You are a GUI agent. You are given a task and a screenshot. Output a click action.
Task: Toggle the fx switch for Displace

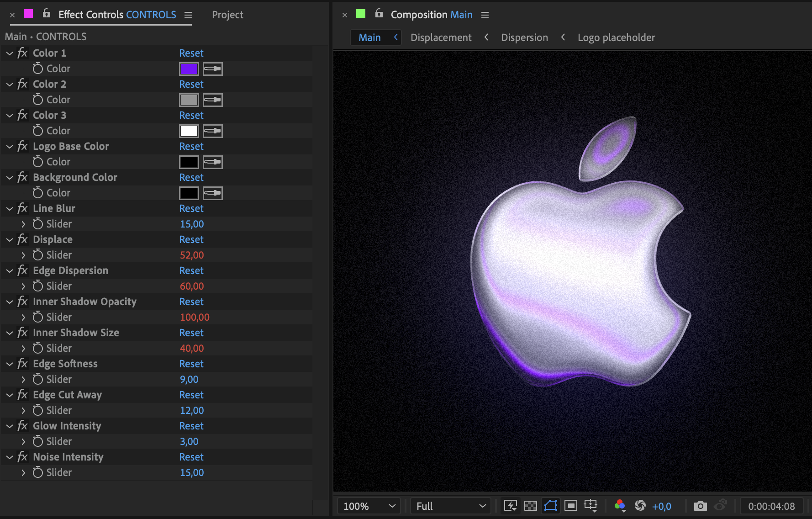[22, 239]
